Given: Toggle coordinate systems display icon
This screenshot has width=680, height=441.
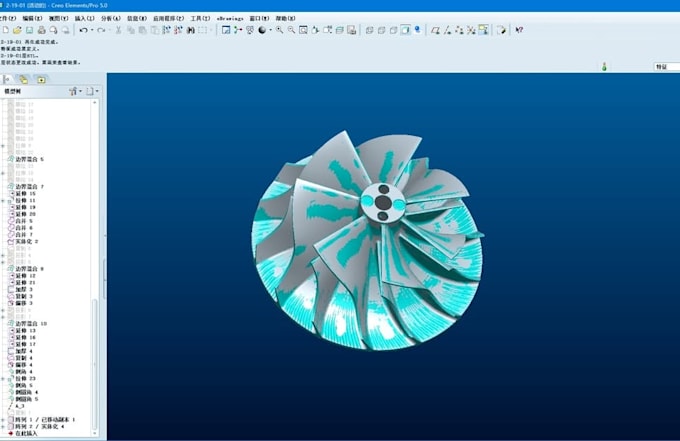Looking at the screenshot, I should [x=471, y=30].
